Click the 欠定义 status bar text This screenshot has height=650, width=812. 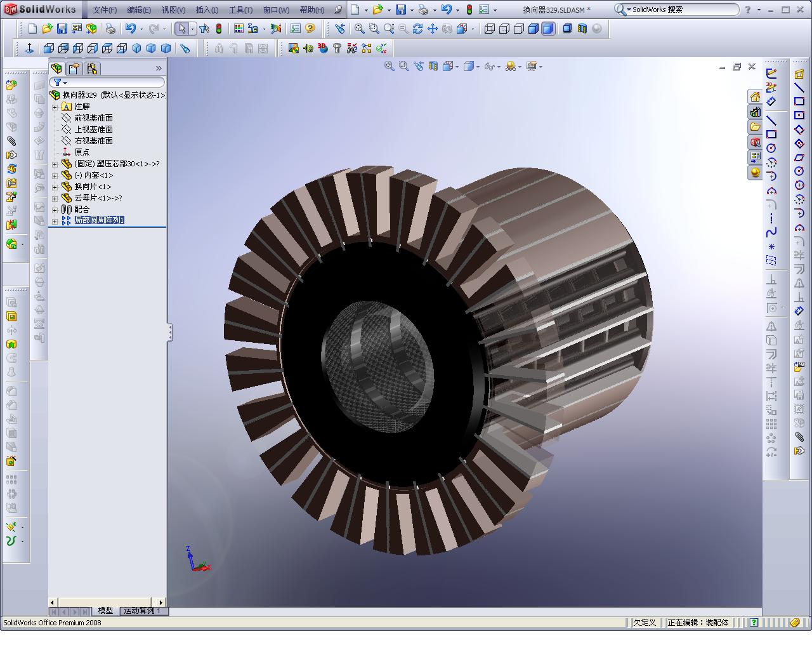click(x=645, y=623)
